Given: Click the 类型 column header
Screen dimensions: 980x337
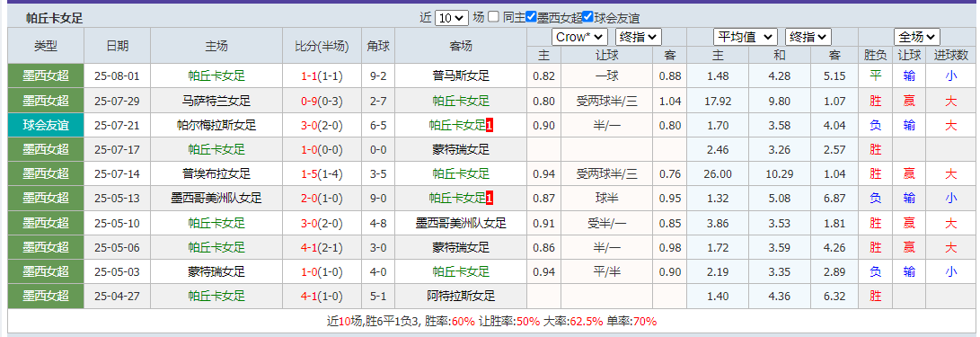Looking at the screenshot, I should tap(46, 46).
